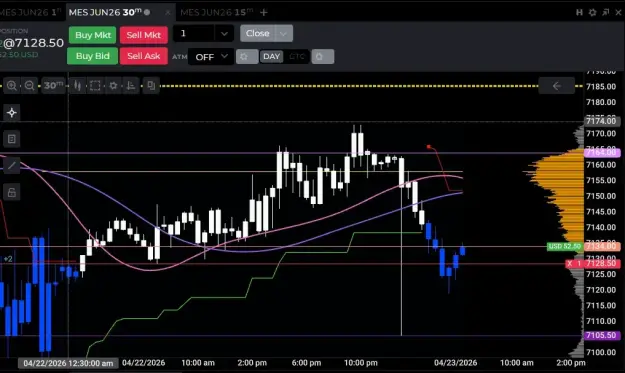Click the Sell Mkt button
This screenshot has width=625, height=373.
tap(143, 35)
